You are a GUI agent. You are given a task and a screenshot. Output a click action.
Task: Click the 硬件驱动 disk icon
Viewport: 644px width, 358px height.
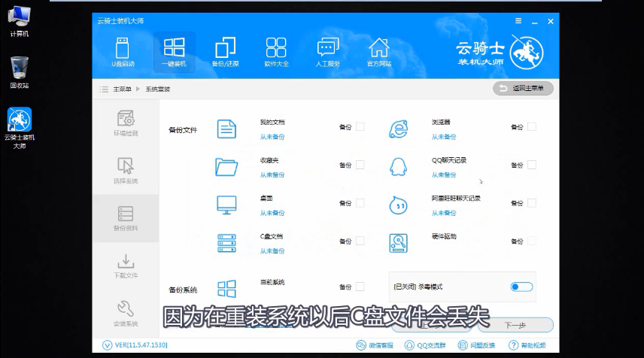pos(399,243)
